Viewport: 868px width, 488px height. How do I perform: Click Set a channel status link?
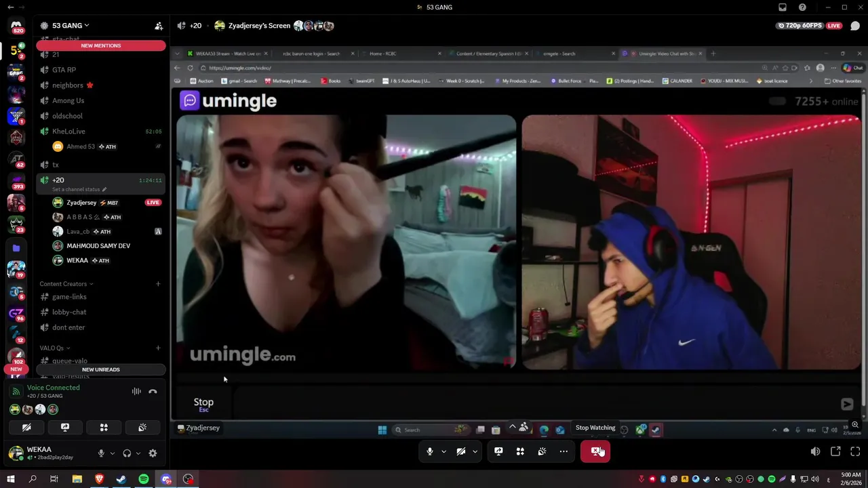(x=76, y=190)
